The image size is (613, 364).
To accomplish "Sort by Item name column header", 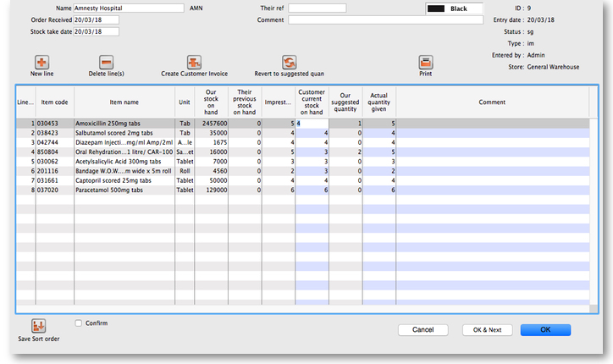I will pos(124,102).
